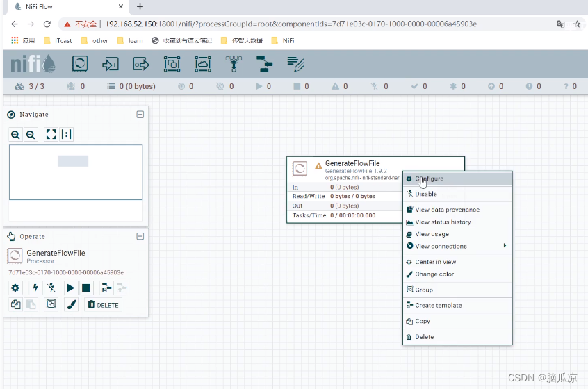
Task: Choose Disable from the context menu
Action: (x=457, y=194)
